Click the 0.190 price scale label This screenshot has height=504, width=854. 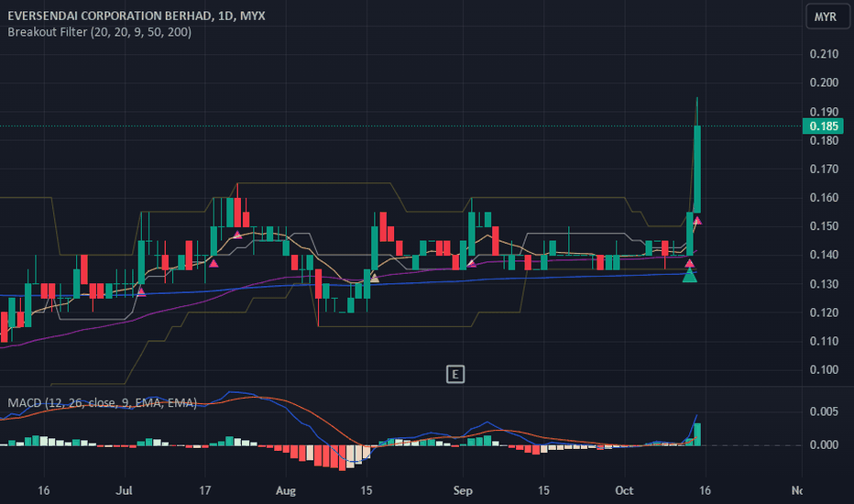click(824, 112)
